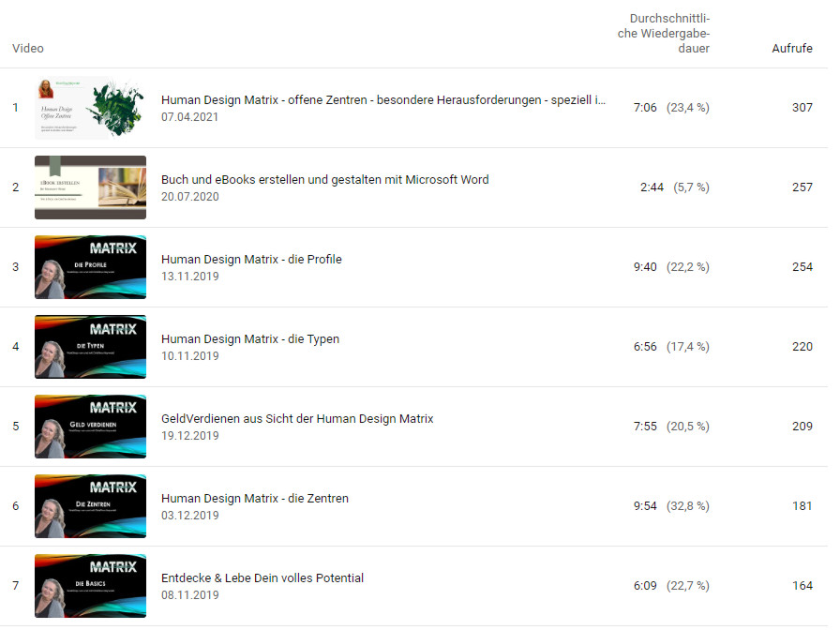This screenshot has width=840, height=630.
Task: Open the 'Die Profile' Matrix thumbnail
Action: [x=90, y=267]
